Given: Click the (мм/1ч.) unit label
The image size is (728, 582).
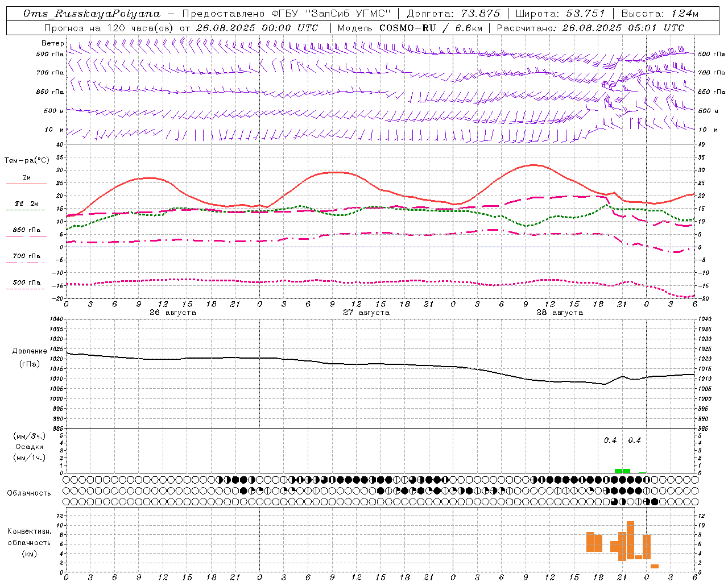Looking at the screenshot, I should tap(29, 458).
